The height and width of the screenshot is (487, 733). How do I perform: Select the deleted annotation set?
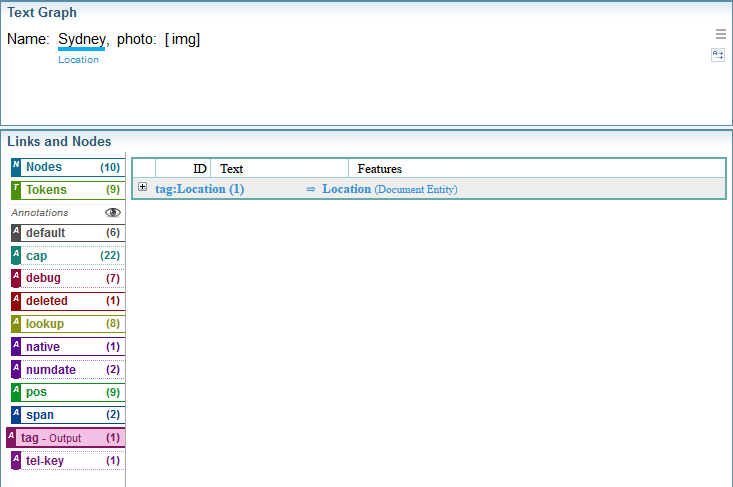67,301
